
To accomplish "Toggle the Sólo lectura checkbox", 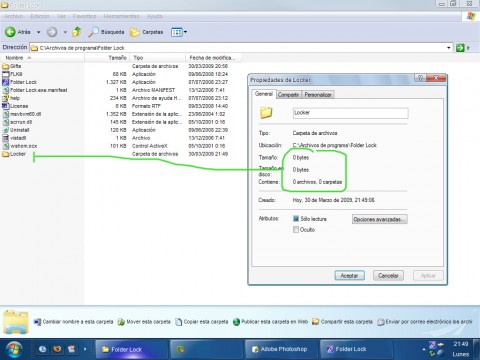I will tap(296, 219).
